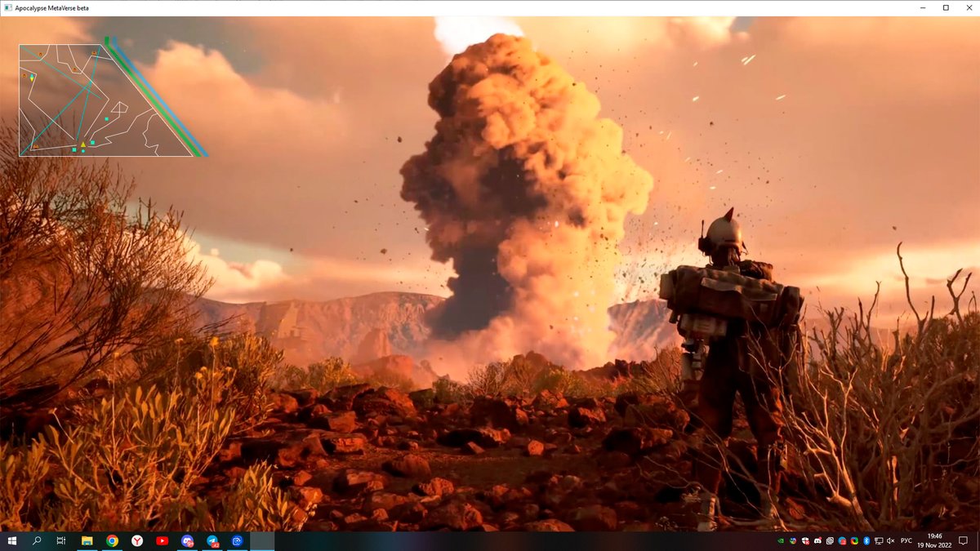Image resolution: width=980 pixels, height=551 pixels.
Task: Open network status tray icon
Action: coord(879,540)
